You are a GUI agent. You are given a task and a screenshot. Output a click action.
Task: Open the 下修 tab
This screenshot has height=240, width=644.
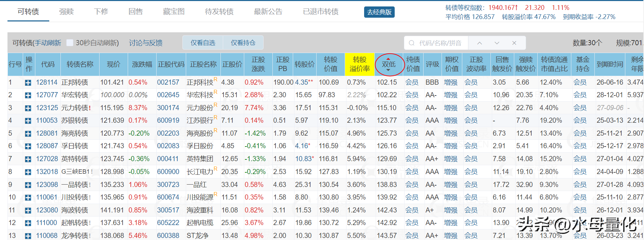click(x=101, y=12)
